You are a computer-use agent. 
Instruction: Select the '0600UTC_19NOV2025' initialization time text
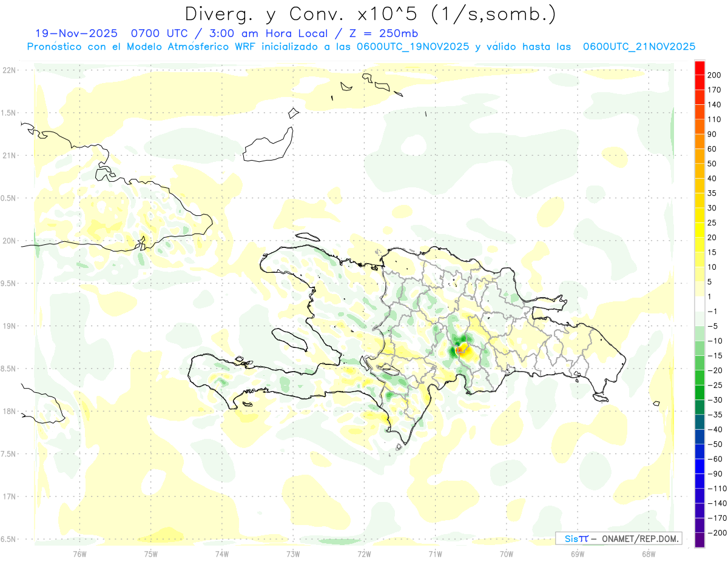[413, 47]
